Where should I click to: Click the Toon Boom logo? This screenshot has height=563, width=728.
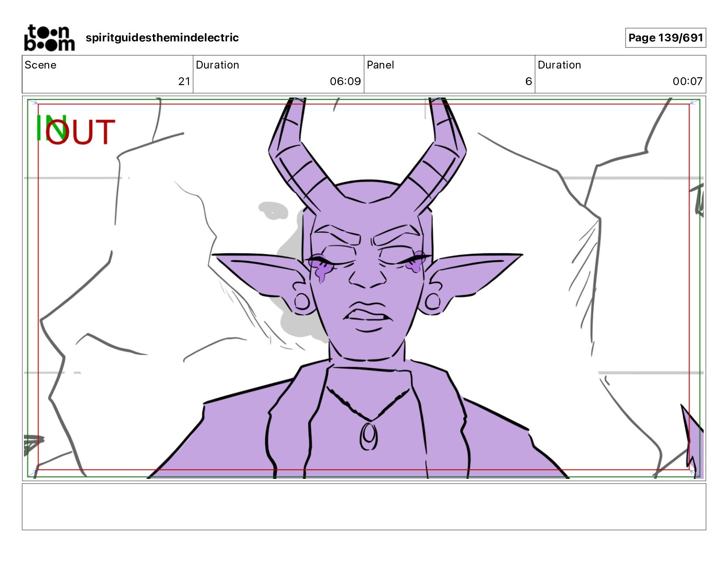[x=49, y=38]
